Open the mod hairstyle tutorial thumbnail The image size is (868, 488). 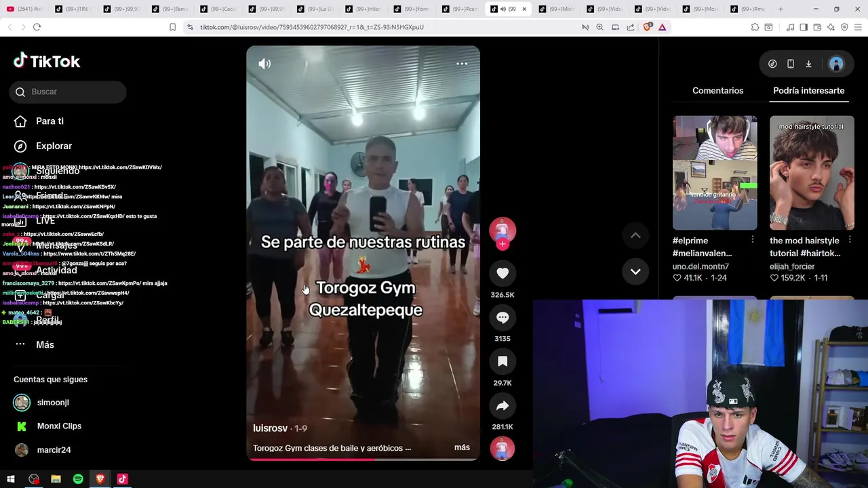[812, 173]
